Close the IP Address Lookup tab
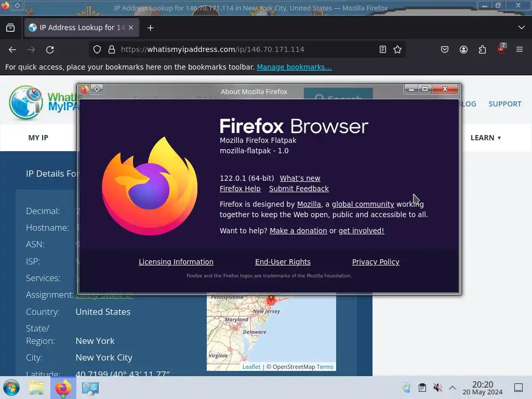Viewport: 532px width, 399px height. [131, 28]
